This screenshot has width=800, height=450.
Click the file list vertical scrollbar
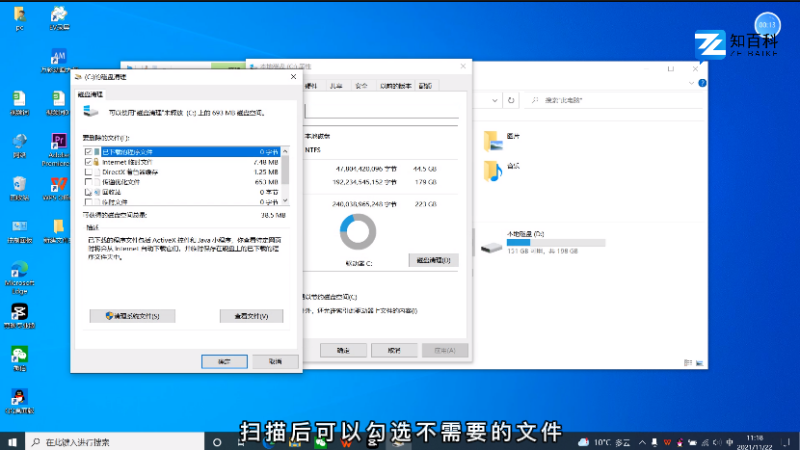click(287, 172)
